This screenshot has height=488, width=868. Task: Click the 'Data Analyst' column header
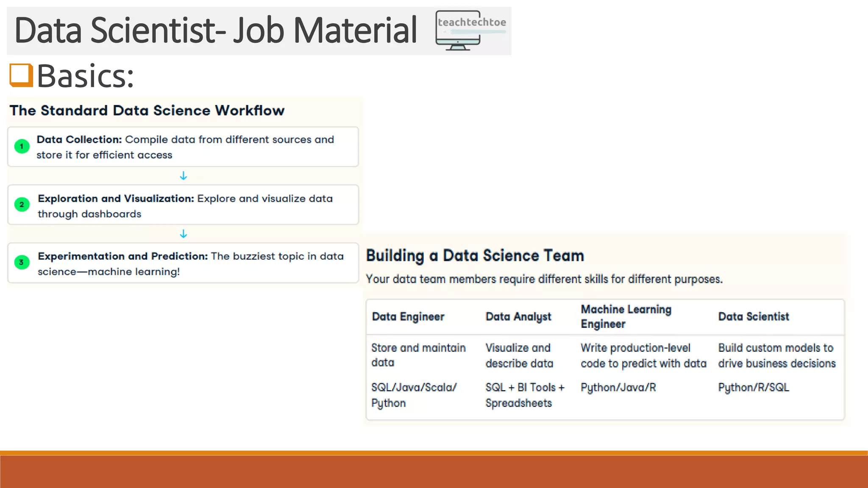tap(518, 316)
